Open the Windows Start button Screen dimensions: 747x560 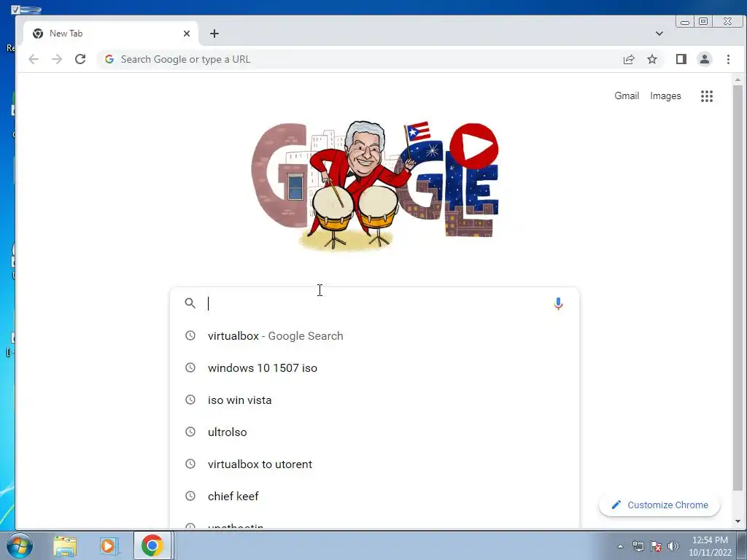point(19,545)
